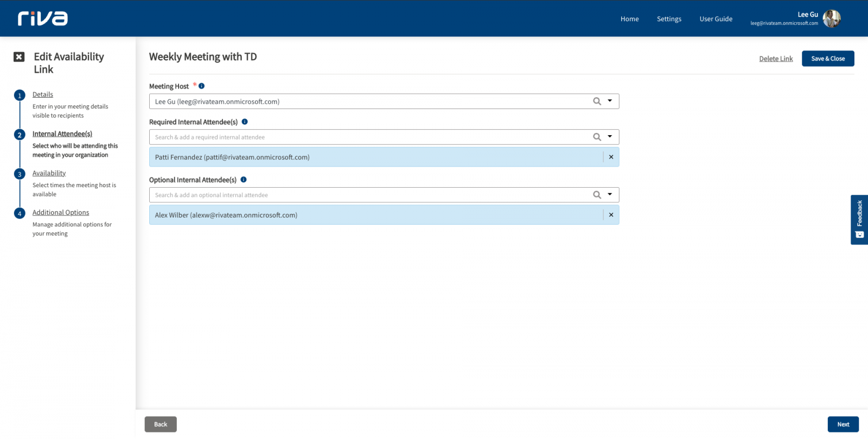Open the Internal Attendee(s) step link
The image size is (868, 439).
62,133
